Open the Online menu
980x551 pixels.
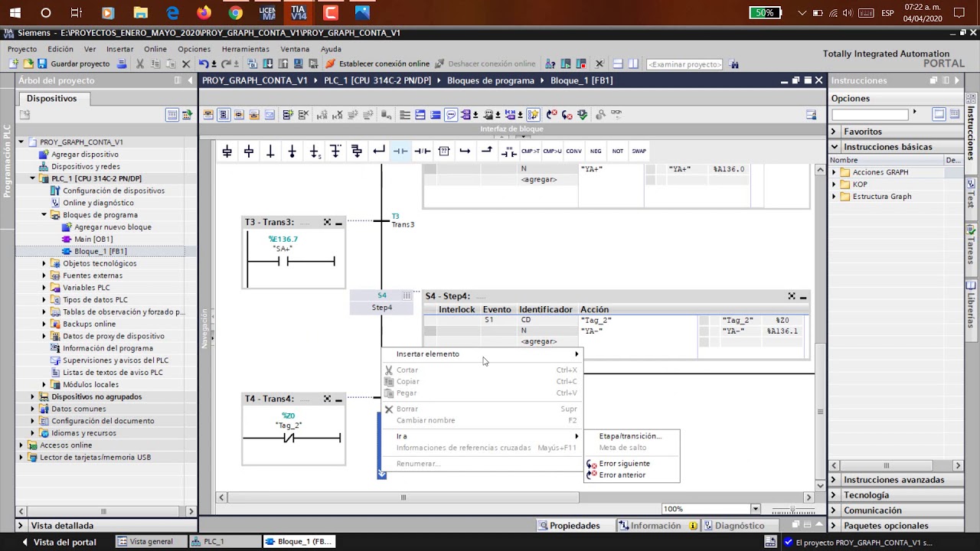(x=155, y=49)
